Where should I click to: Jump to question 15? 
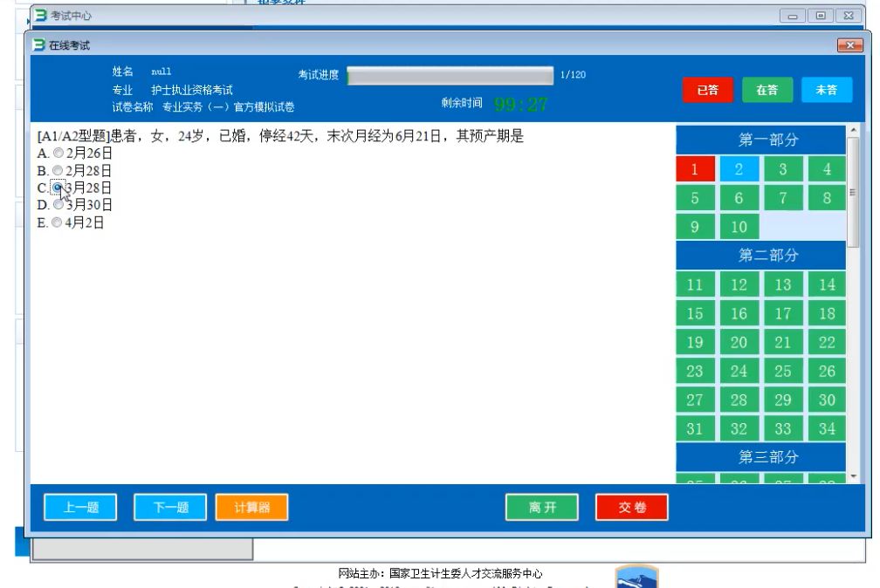coord(695,313)
